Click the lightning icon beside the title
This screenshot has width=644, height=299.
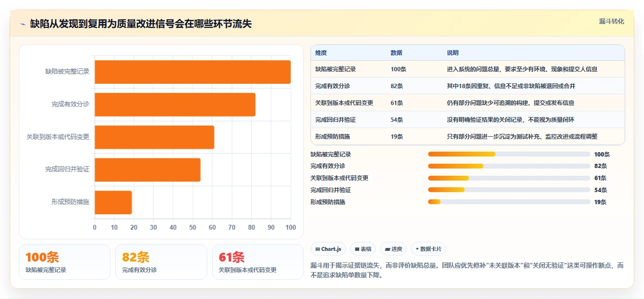click(x=23, y=24)
